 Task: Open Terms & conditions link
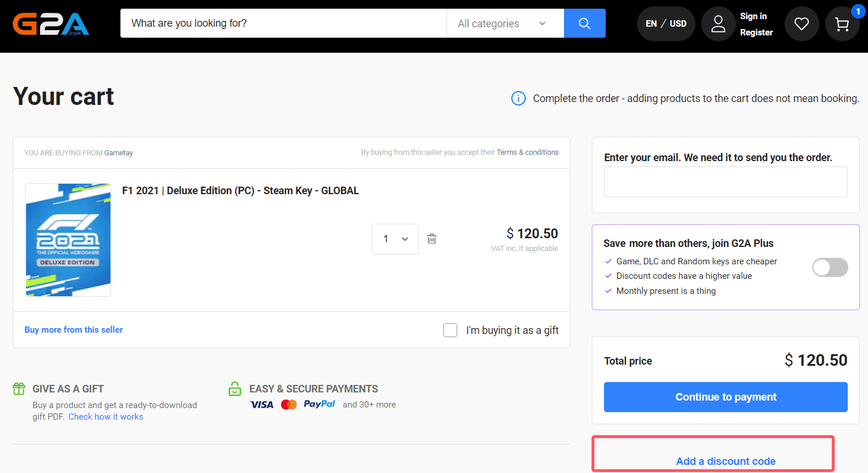pos(528,152)
